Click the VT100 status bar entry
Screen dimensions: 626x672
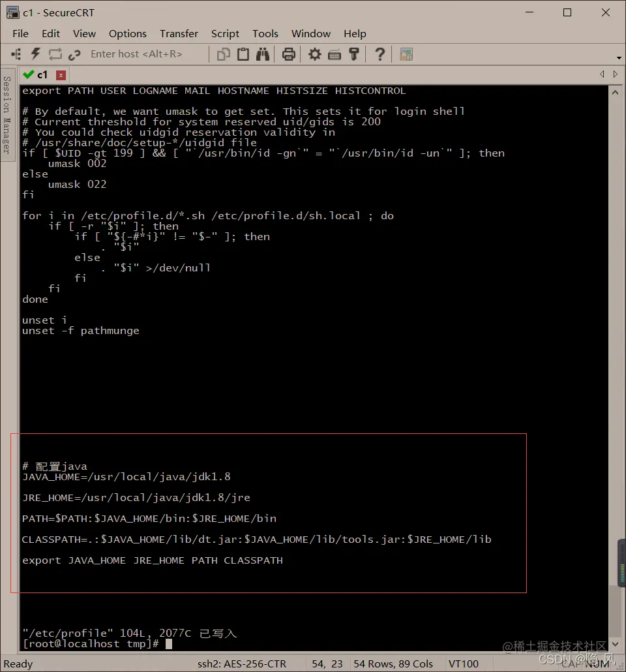(463, 664)
